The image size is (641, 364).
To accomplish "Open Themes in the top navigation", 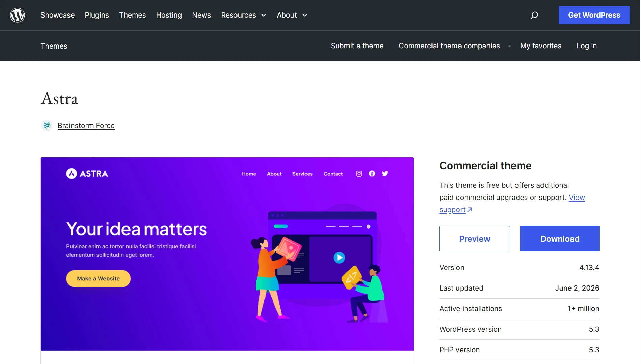I will click(x=133, y=15).
